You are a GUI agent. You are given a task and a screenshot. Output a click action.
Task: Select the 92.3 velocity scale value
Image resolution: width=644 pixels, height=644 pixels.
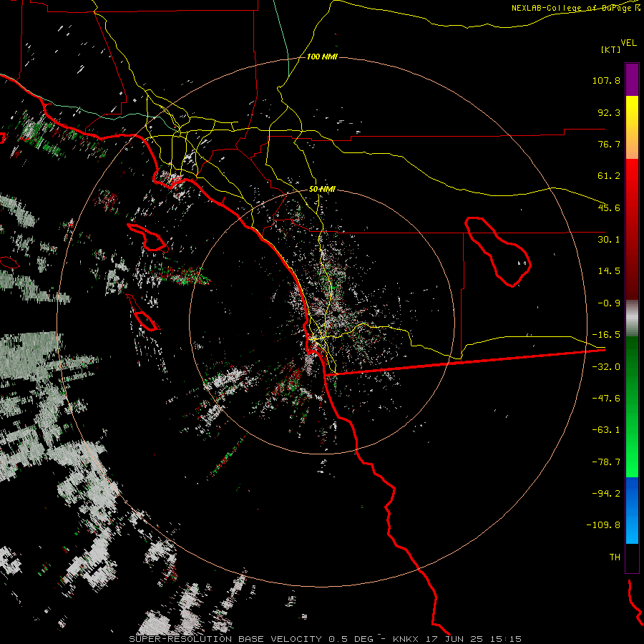[x=609, y=112]
